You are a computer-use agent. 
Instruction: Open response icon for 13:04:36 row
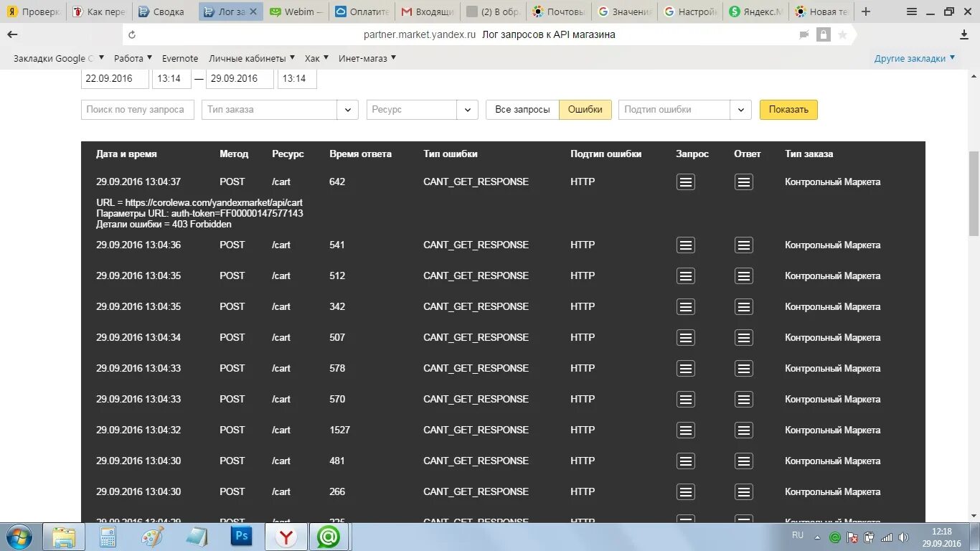click(744, 245)
